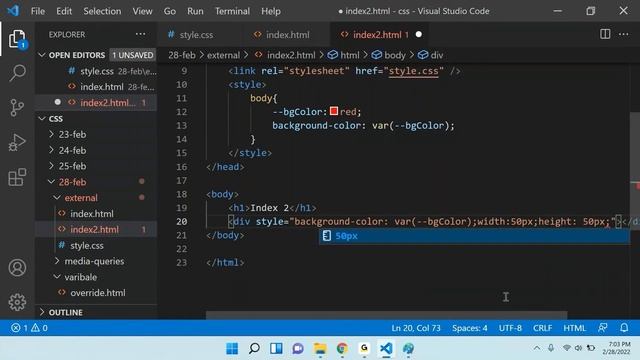Open File Explorer on taskbar
The width and height of the screenshot is (640, 360).
coord(320,348)
